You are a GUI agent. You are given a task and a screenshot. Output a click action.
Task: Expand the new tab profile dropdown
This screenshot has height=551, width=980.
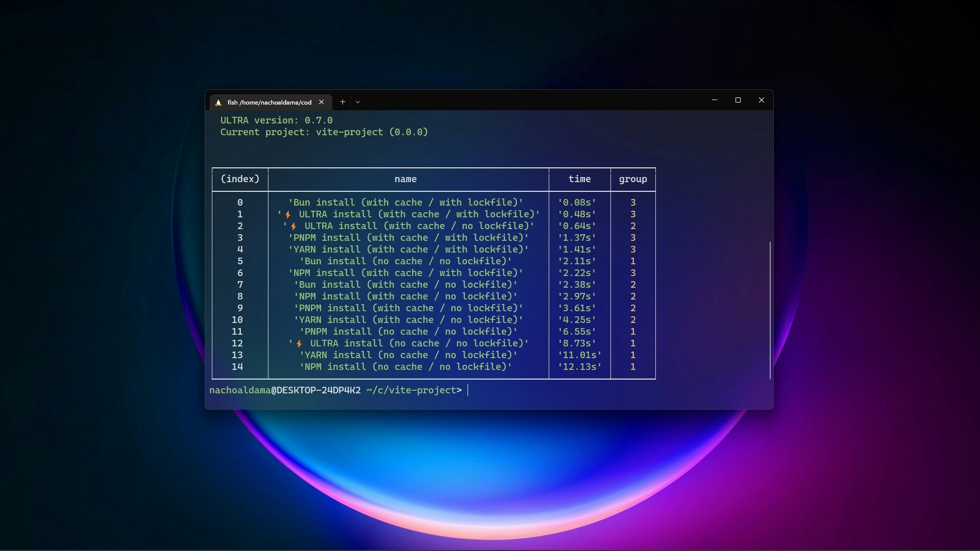(x=358, y=102)
